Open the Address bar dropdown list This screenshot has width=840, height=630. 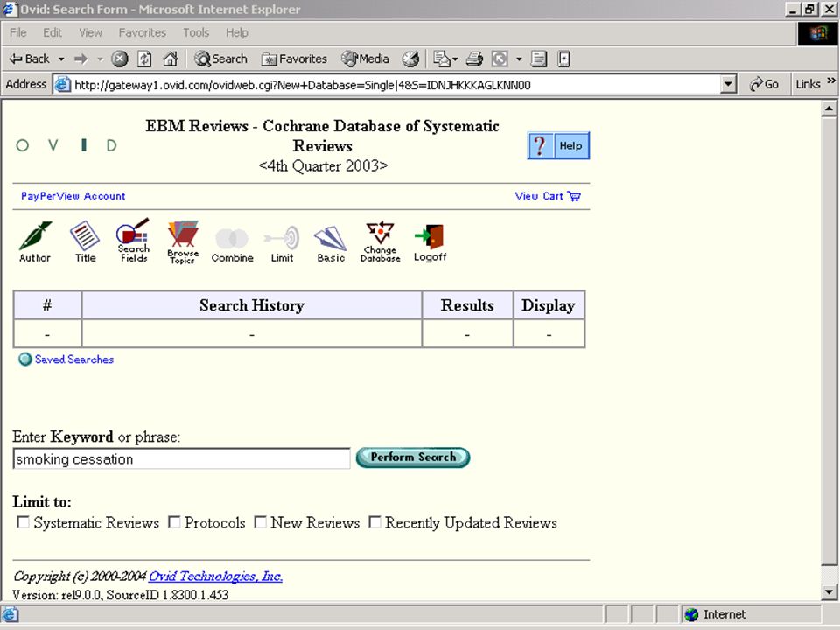coord(728,84)
